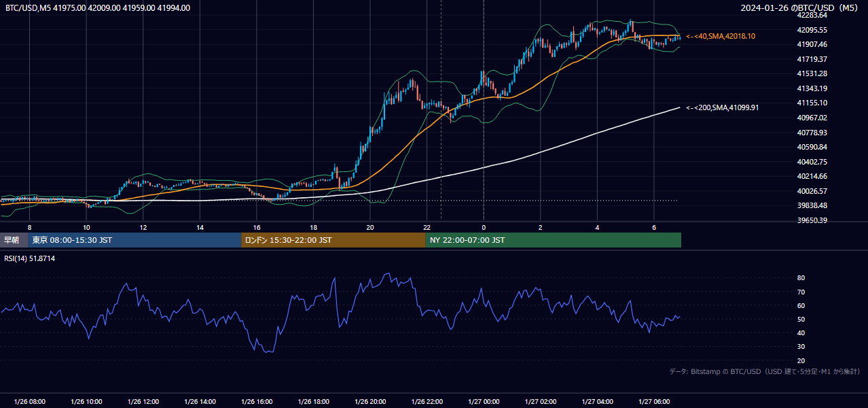This screenshot has height=408, width=868.
Task: Click the 40590.84 price axis label
Action: [x=812, y=147]
